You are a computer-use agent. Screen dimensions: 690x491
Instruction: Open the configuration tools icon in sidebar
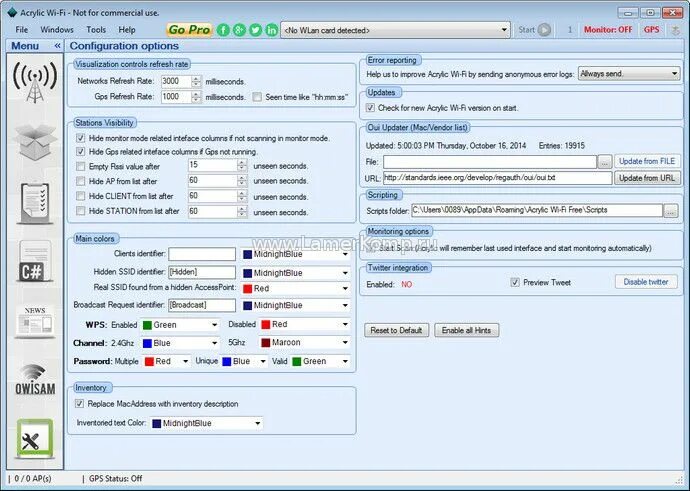click(35, 439)
